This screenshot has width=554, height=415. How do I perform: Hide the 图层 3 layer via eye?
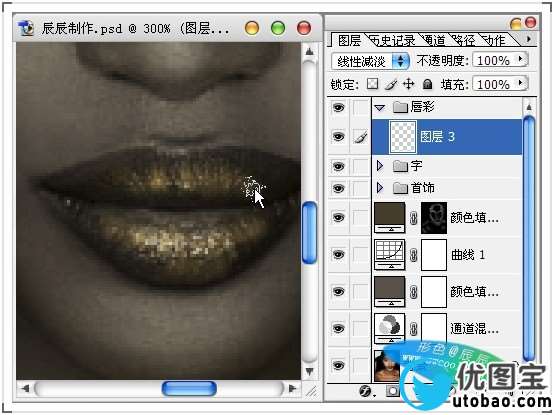[x=338, y=137]
